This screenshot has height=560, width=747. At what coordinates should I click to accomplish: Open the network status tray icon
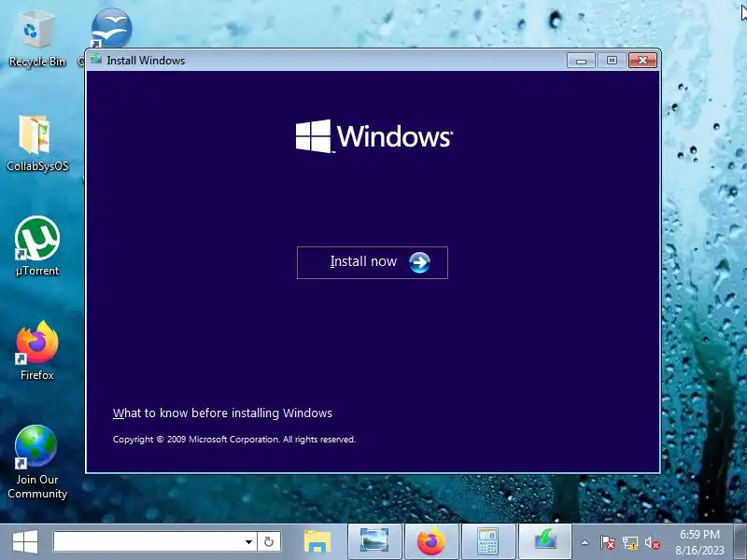point(630,543)
